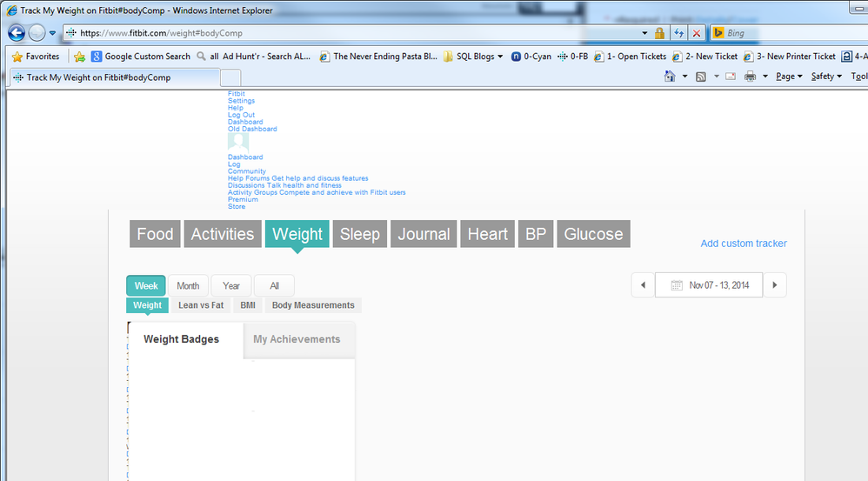868x481 pixels.
Task: Select the Weight tracker tab
Action: pyautogui.click(x=297, y=234)
